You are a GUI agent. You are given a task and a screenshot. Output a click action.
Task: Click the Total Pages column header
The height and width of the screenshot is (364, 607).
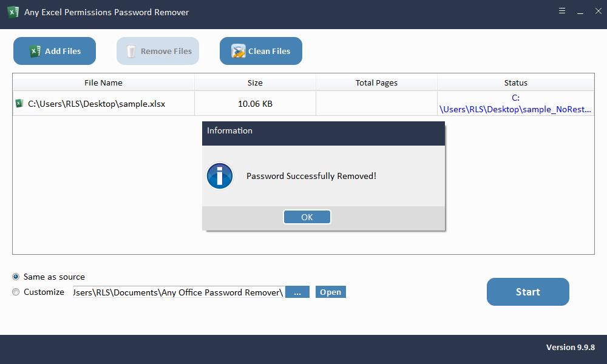pos(376,83)
